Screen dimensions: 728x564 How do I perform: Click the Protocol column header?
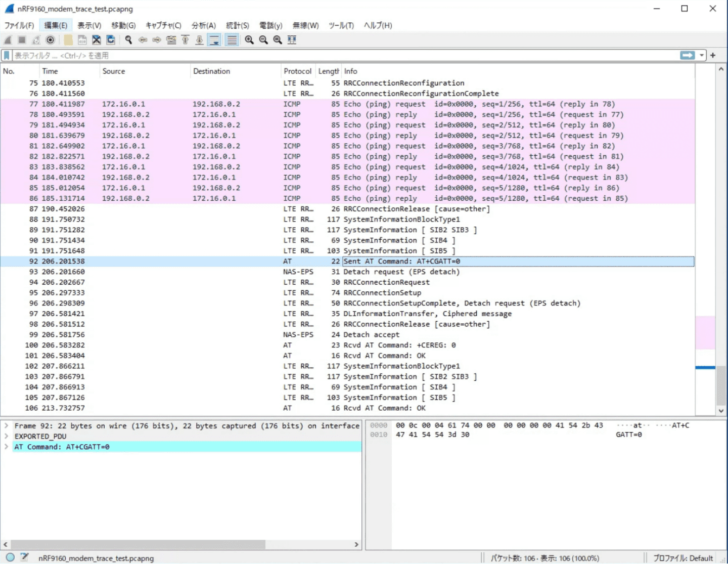click(x=297, y=71)
